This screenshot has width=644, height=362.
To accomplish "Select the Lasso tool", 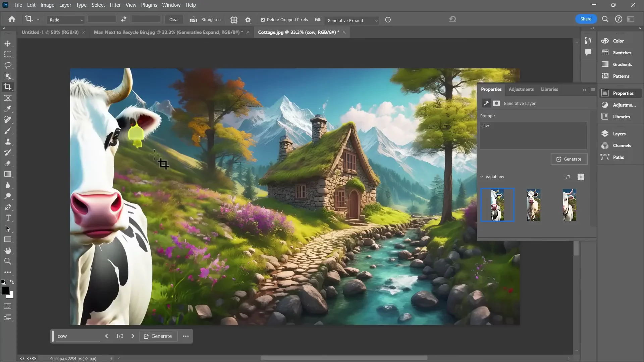I will click(8, 65).
